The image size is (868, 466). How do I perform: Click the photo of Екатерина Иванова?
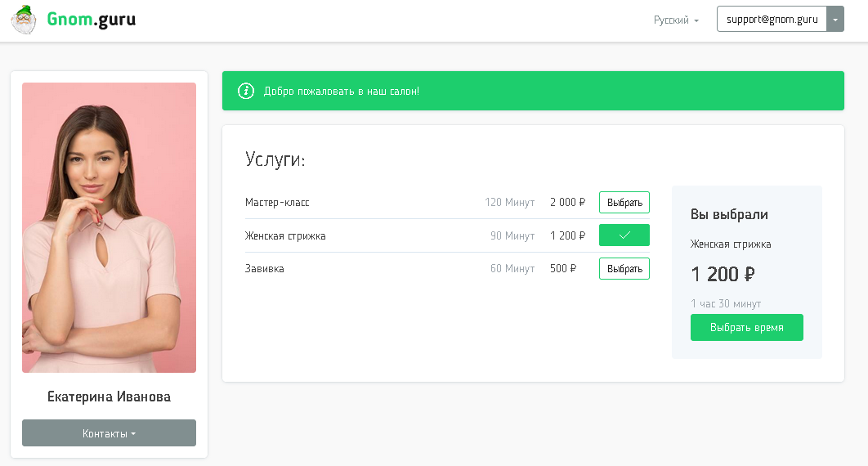click(x=109, y=227)
